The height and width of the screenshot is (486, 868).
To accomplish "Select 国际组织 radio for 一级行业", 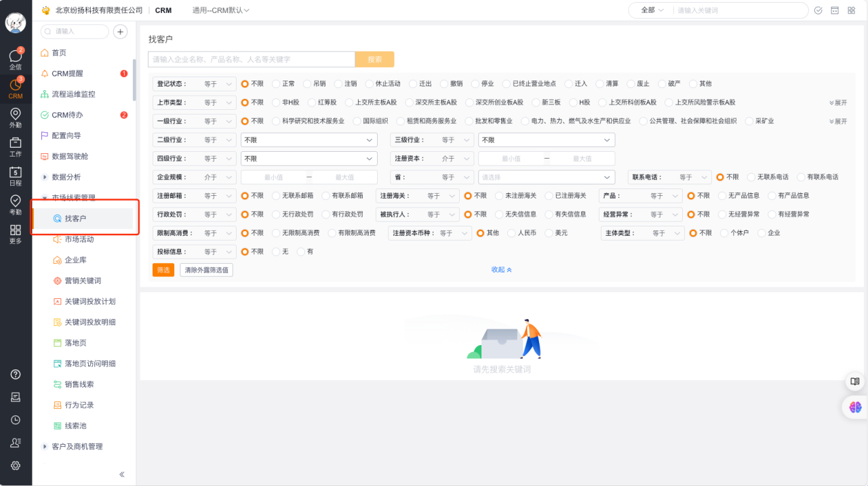I will (357, 121).
